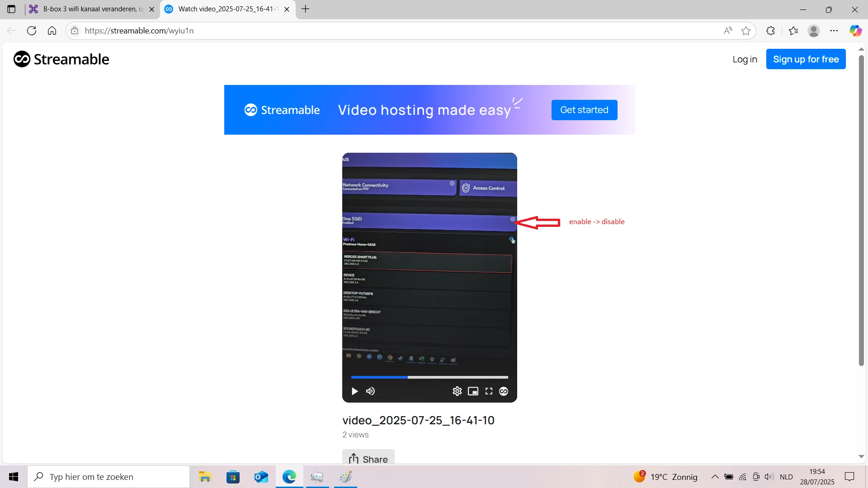Open tab actions menu

coord(11,9)
